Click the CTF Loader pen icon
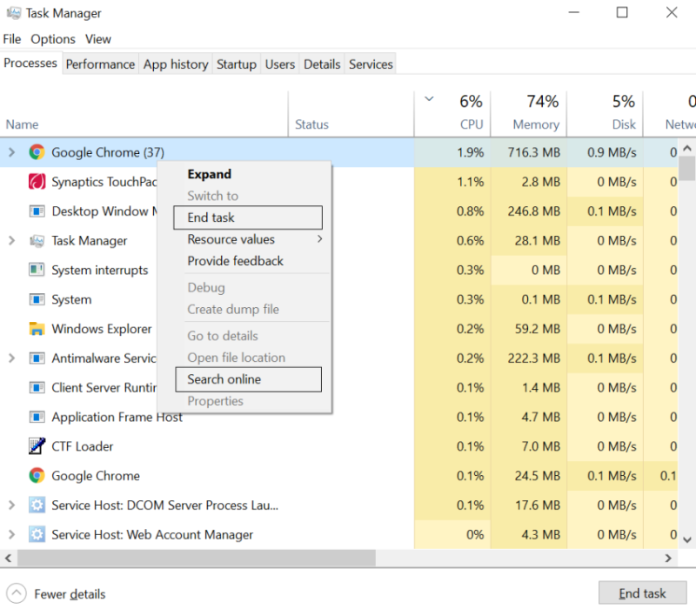This screenshot has width=696, height=616. click(x=37, y=446)
